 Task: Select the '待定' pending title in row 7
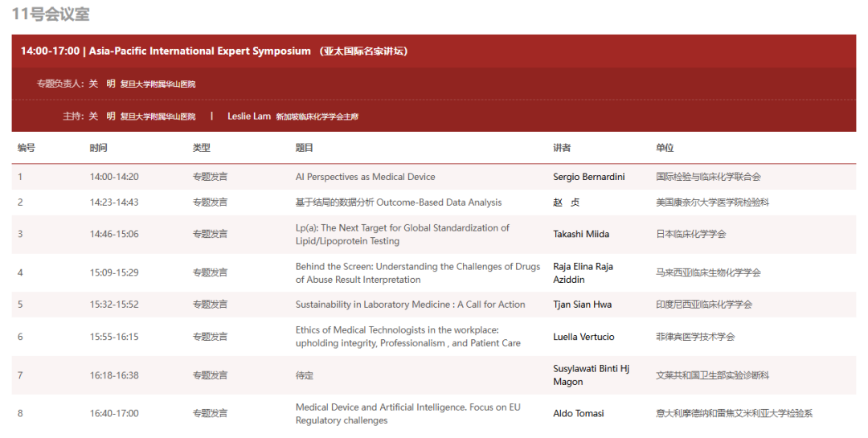point(305,375)
